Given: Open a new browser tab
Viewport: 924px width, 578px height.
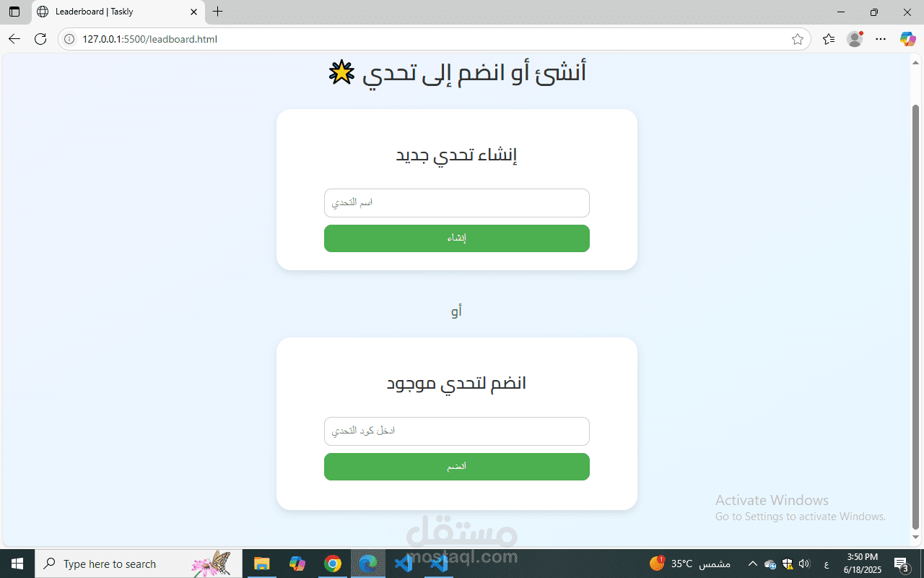Looking at the screenshot, I should pos(218,12).
